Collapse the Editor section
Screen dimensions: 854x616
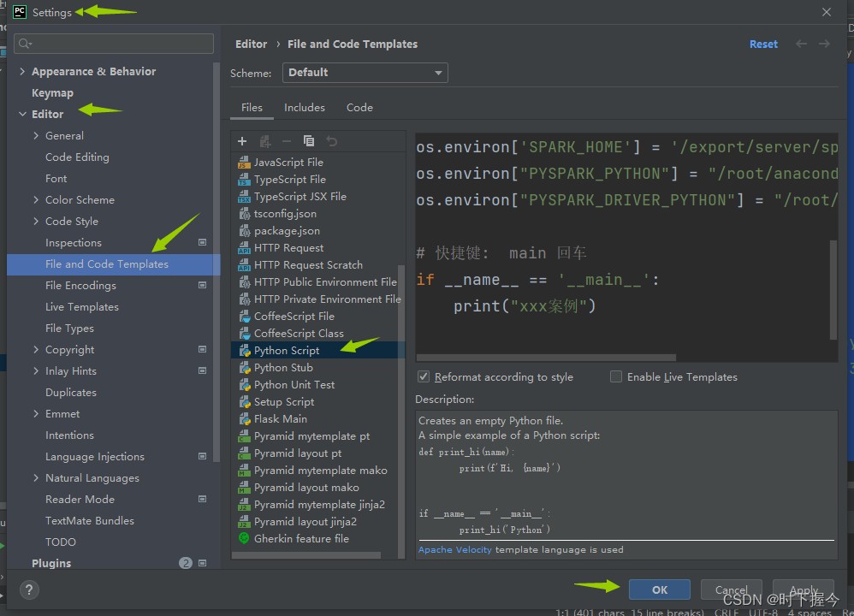click(22, 115)
